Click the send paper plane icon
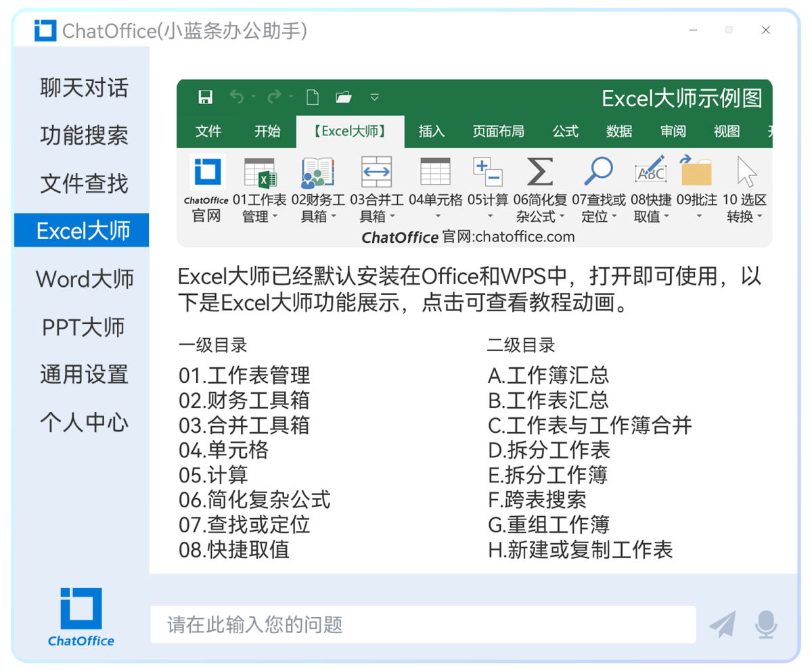812x671 pixels. (x=722, y=624)
